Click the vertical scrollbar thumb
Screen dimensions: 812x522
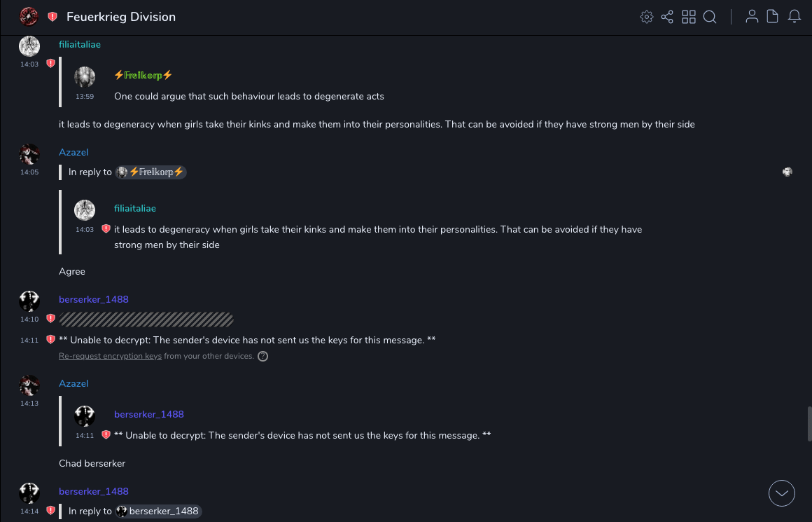809,423
